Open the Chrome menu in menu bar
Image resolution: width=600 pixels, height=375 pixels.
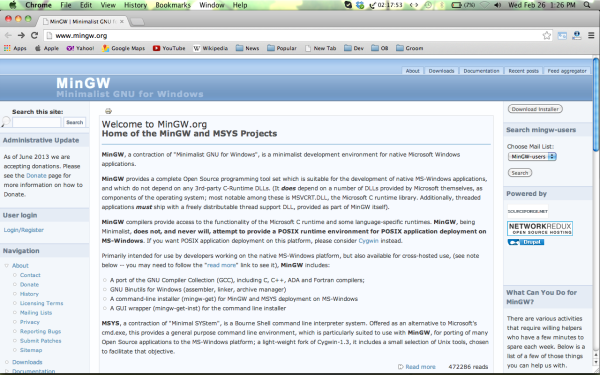(x=38, y=5)
